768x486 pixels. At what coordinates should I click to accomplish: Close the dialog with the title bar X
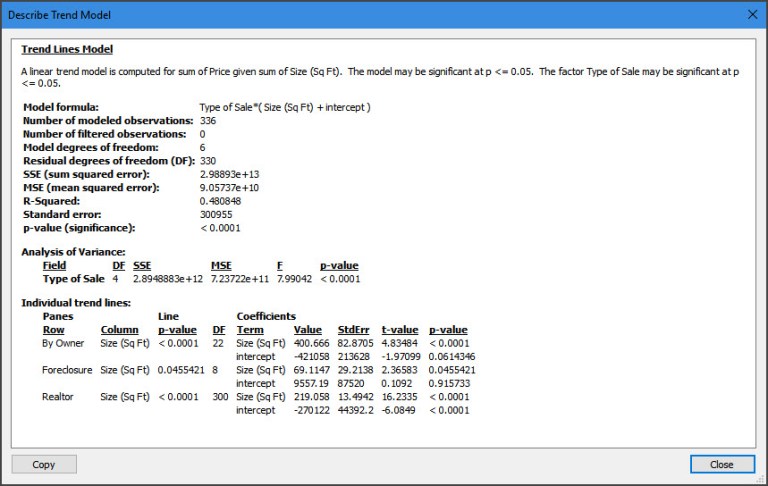point(752,15)
